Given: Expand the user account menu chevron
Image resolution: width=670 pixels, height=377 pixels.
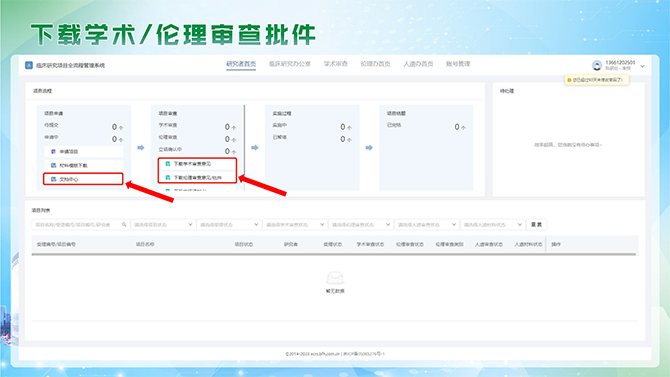Looking at the screenshot, I should pyautogui.click(x=642, y=66).
